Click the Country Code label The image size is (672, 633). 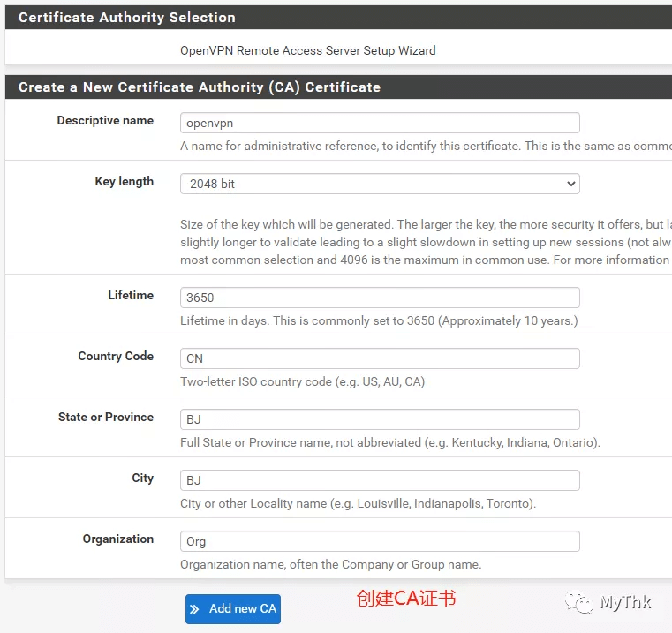point(116,356)
